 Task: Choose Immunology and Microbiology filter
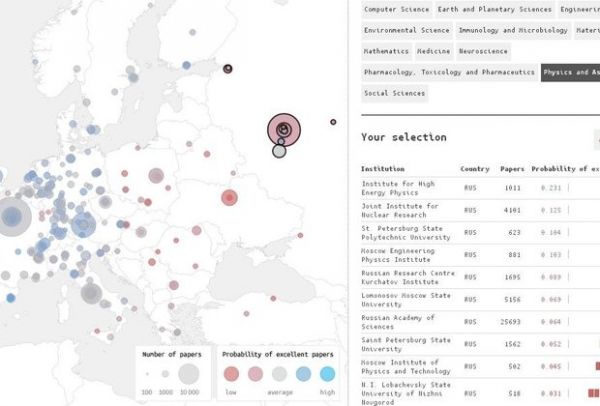click(x=513, y=30)
